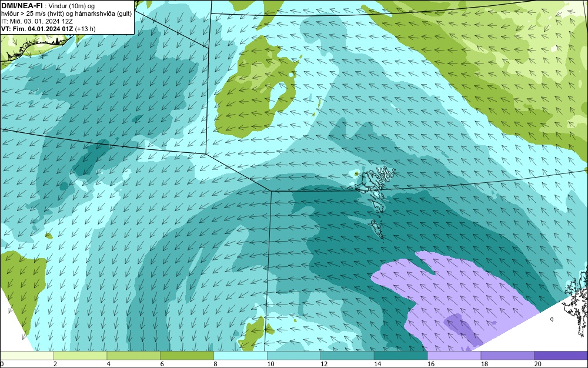Click the 8–10 m/s pale cyan legend swatch
This screenshot has width=588, height=368.
[x=240, y=356]
